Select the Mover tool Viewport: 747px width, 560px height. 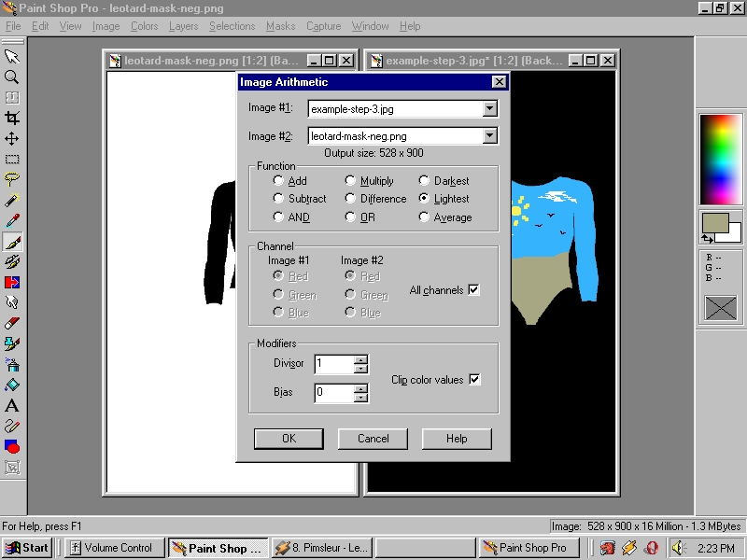click(x=12, y=138)
